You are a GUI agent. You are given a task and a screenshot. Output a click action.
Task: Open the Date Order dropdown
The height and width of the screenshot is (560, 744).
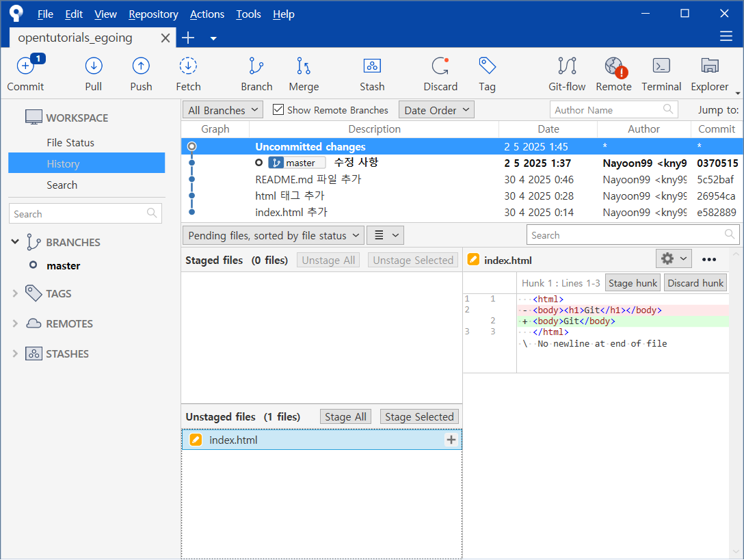pyautogui.click(x=436, y=110)
